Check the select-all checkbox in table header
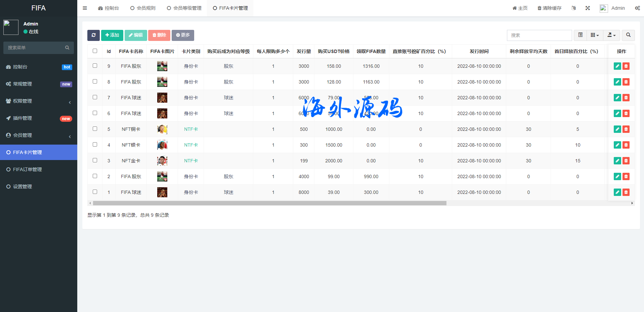Viewport: 644px width, 312px height. (x=95, y=51)
